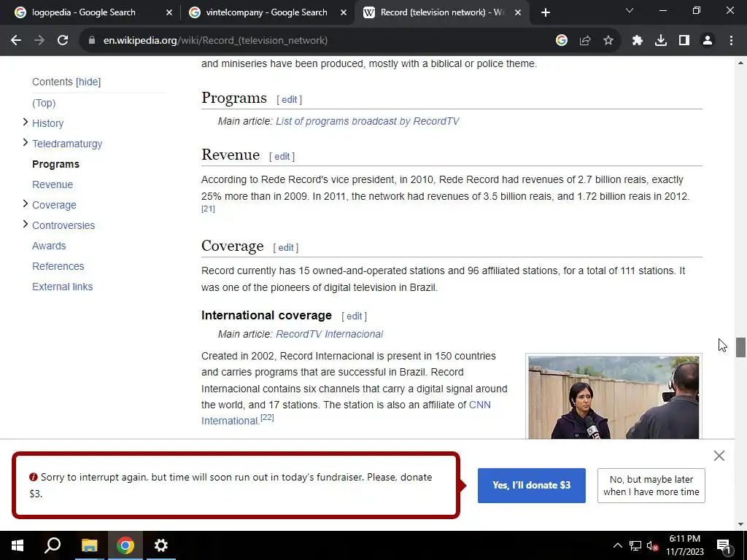This screenshot has height=560, width=747.
Task: Open File Explorer from taskbar
Action: click(89, 545)
